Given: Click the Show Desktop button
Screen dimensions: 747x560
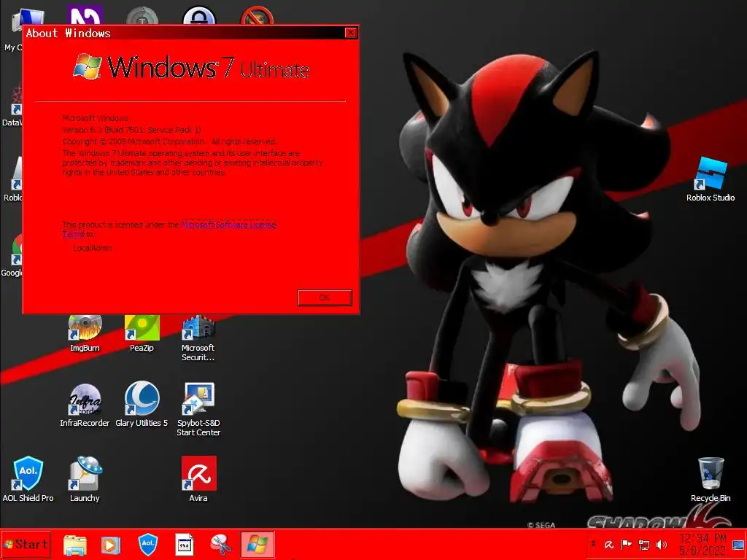Looking at the screenshot, I should 739,545.
